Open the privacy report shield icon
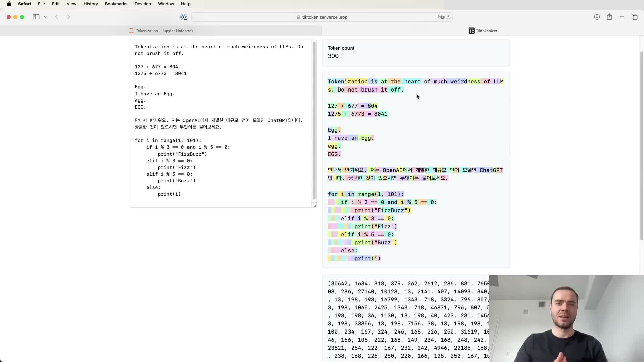644x362 pixels. coord(183,17)
